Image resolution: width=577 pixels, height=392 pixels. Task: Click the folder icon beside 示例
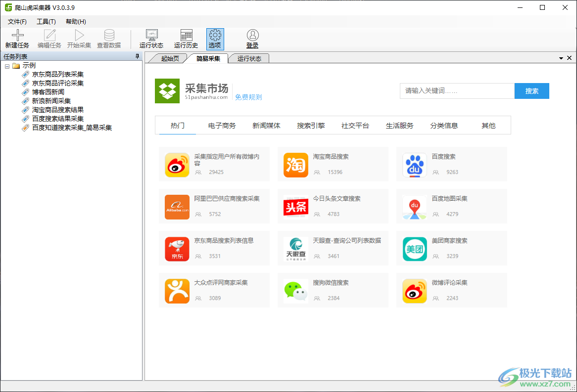[x=16, y=65]
